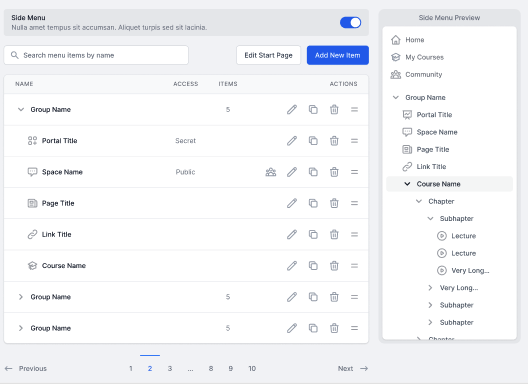This screenshot has width=528, height=384.
Task: Delete the expanded Group Name row
Action: [x=334, y=109]
